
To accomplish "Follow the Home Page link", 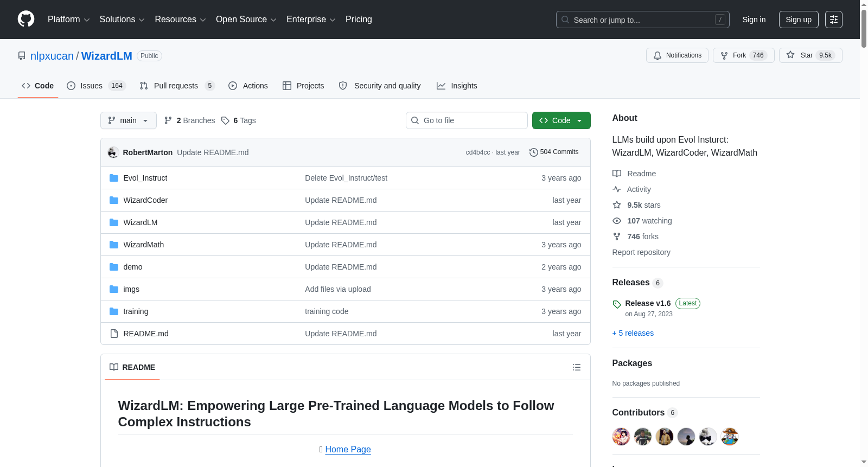I will pyautogui.click(x=348, y=449).
